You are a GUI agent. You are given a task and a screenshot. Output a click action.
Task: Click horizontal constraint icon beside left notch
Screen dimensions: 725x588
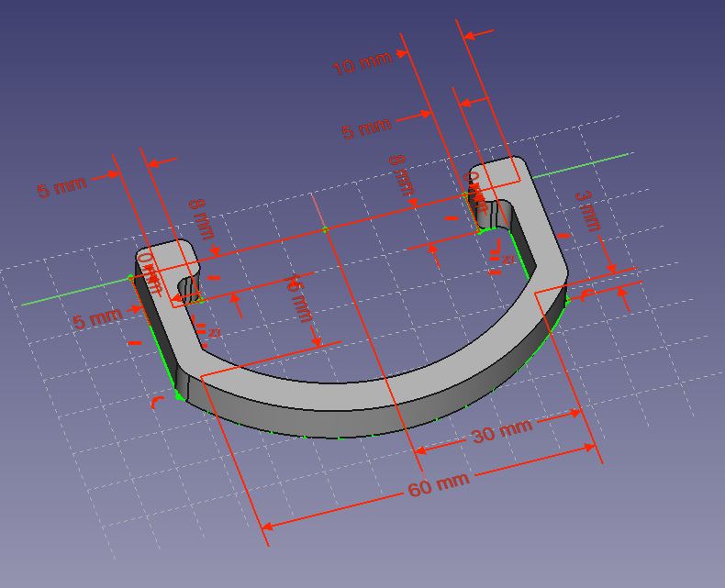coord(215,278)
